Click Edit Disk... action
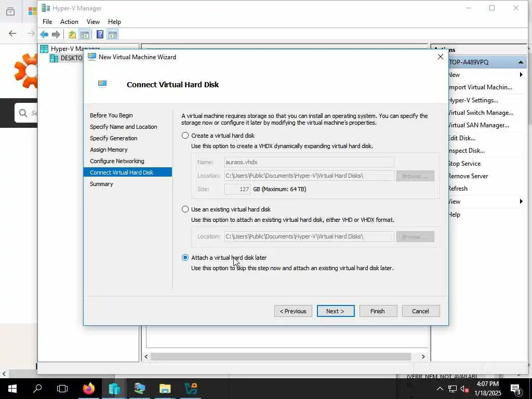This screenshot has height=399, width=532. tap(462, 138)
